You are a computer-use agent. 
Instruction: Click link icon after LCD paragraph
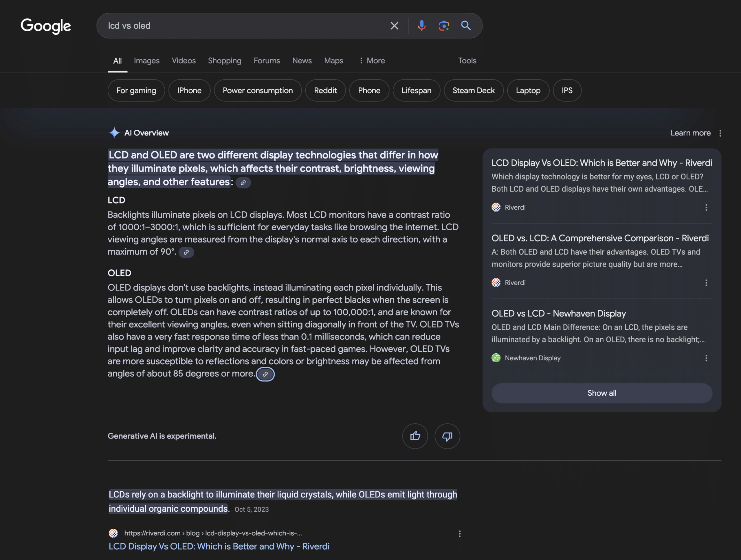[186, 252]
